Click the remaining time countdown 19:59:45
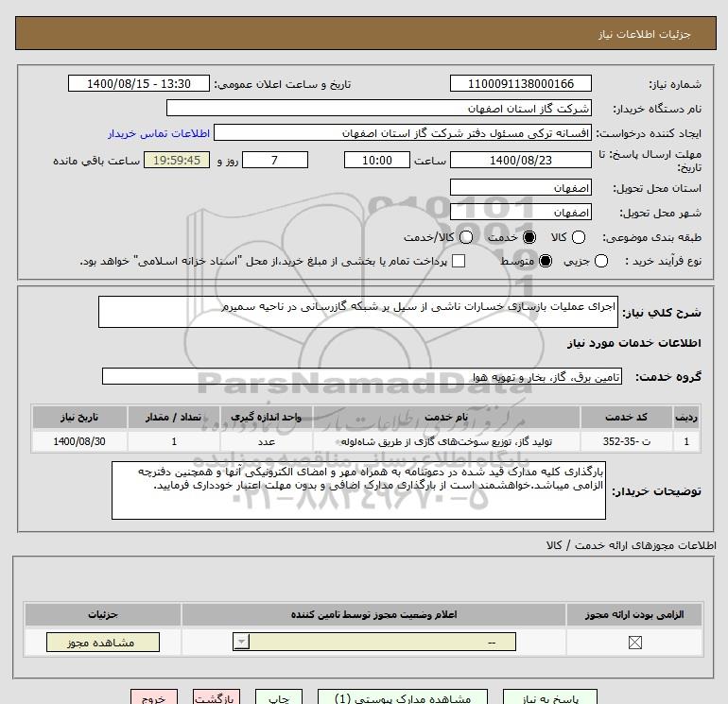The width and height of the screenshot is (728, 704). pos(177,160)
